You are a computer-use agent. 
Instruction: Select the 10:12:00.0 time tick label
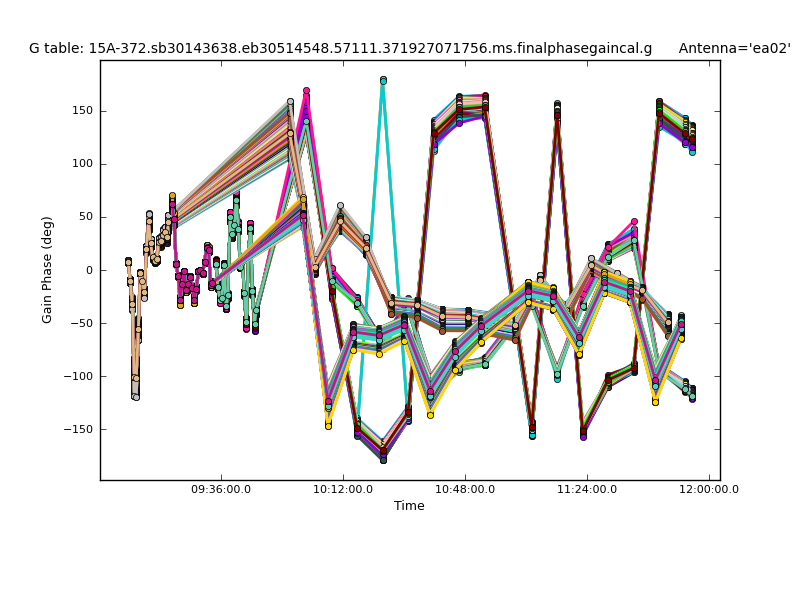pos(343,489)
